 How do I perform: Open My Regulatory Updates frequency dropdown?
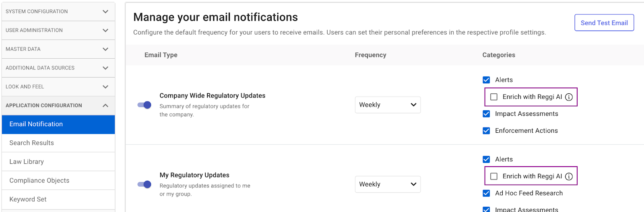387,184
